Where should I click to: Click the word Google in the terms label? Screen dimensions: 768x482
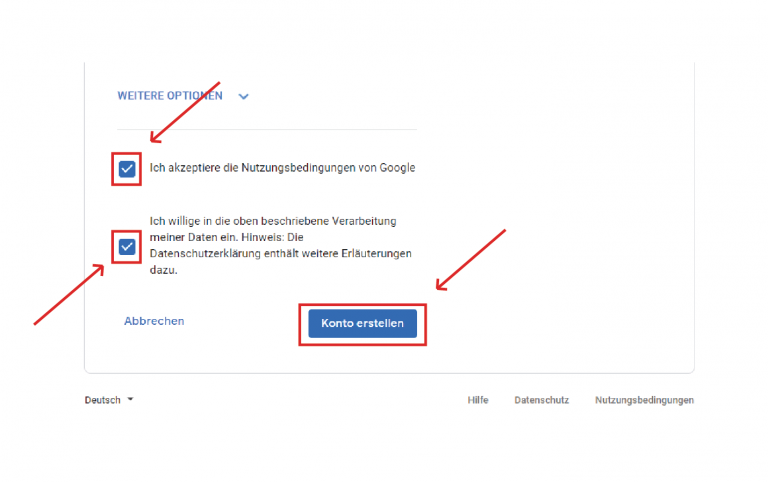[396, 168]
